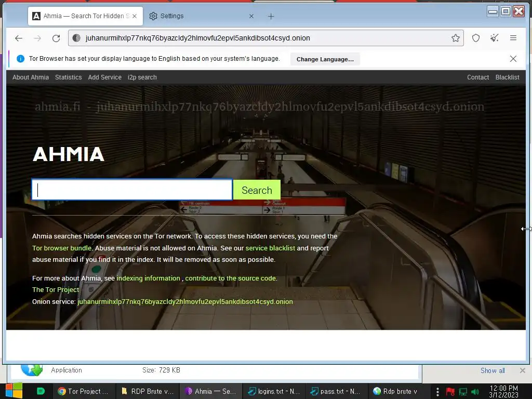The image size is (532, 399).
Task: Click the AHMIA logo heading
Action: (x=68, y=154)
